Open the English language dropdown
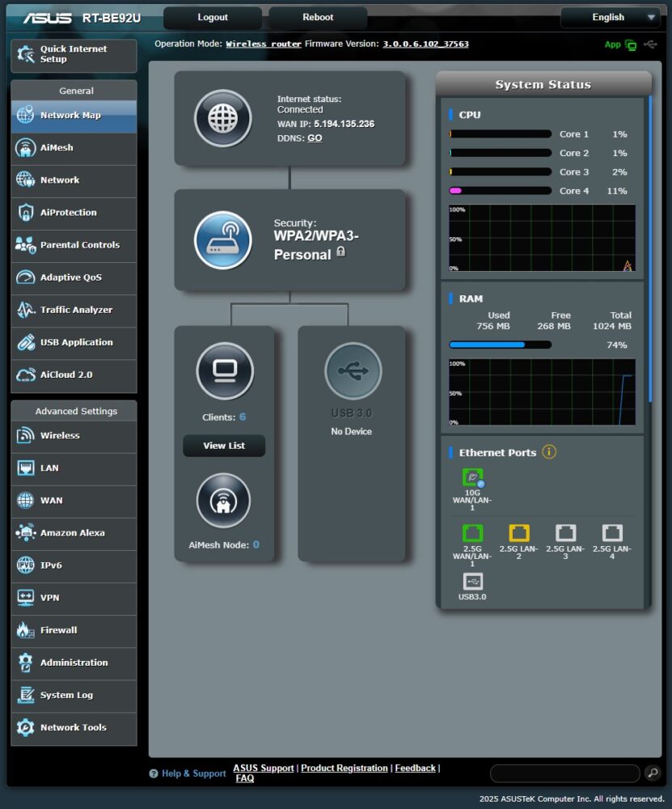This screenshot has height=809, width=672. [611, 17]
